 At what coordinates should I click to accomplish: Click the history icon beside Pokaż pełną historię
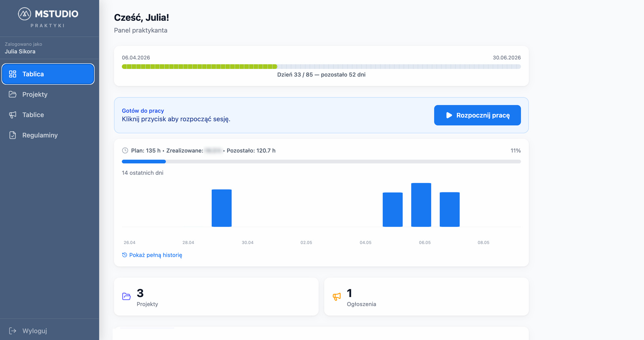click(x=124, y=255)
